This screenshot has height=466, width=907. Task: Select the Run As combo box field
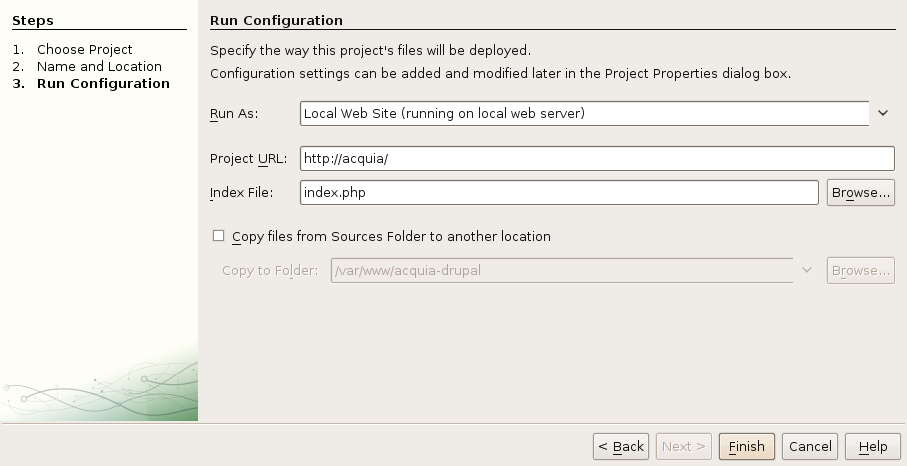pyautogui.click(x=584, y=113)
